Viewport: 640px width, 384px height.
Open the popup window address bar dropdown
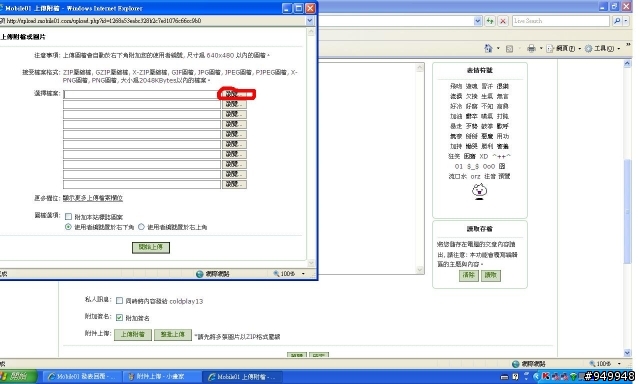(x=310, y=20)
